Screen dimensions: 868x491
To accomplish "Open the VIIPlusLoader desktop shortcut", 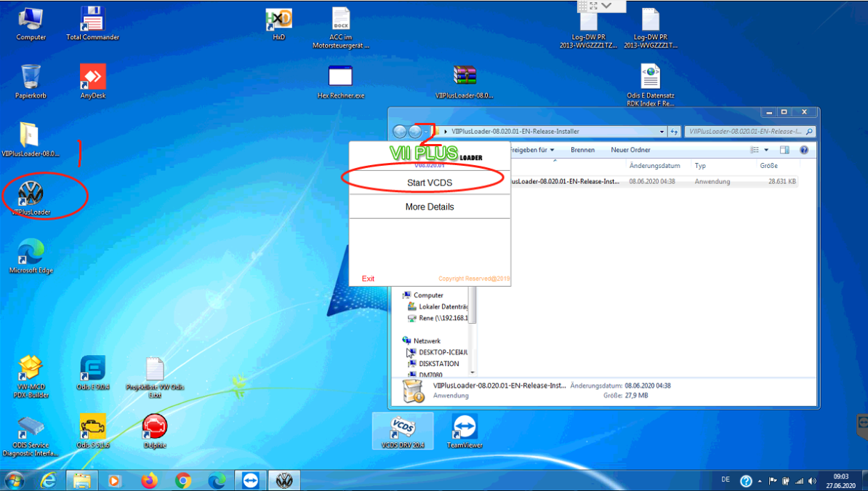I will pos(31,195).
